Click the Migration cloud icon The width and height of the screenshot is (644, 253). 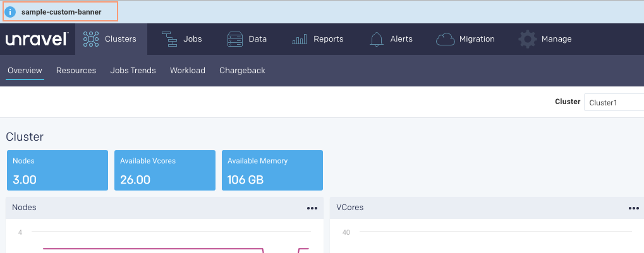[446, 39]
